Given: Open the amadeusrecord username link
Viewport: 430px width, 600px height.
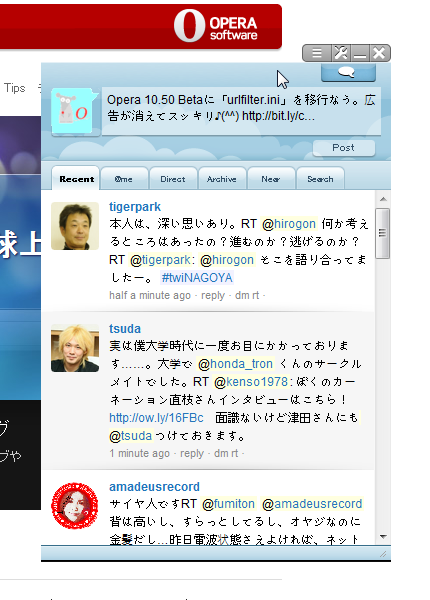Looking at the screenshot, I should pos(154,487).
